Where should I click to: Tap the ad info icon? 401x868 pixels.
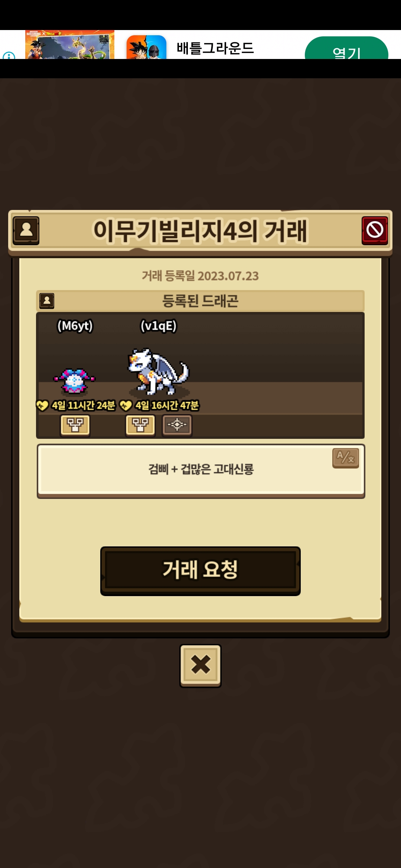[x=9, y=56]
